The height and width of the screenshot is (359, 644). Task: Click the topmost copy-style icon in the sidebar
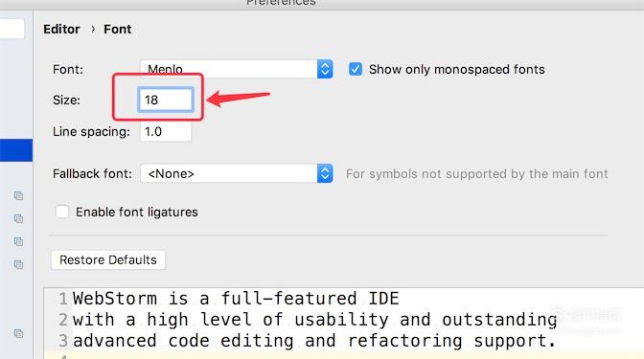(x=18, y=195)
